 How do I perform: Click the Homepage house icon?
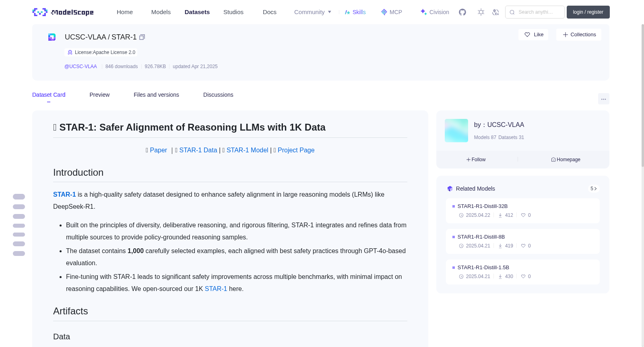pos(553,160)
